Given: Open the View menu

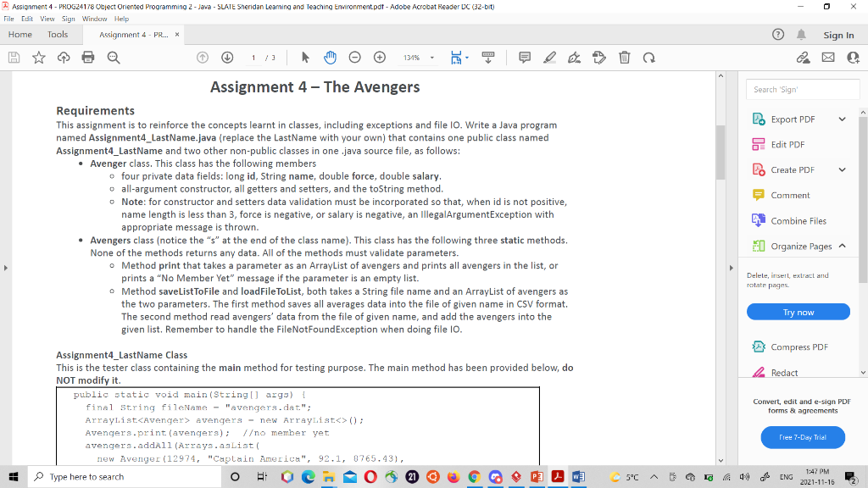Looking at the screenshot, I should [47, 19].
